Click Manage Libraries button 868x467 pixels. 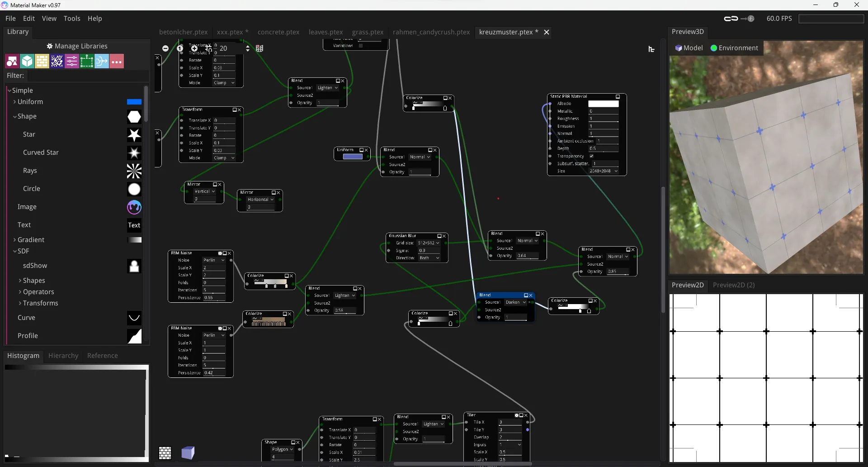(77, 46)
